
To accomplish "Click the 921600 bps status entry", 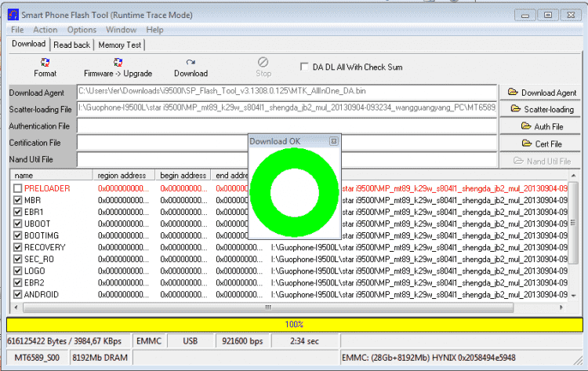I will 242,341.
